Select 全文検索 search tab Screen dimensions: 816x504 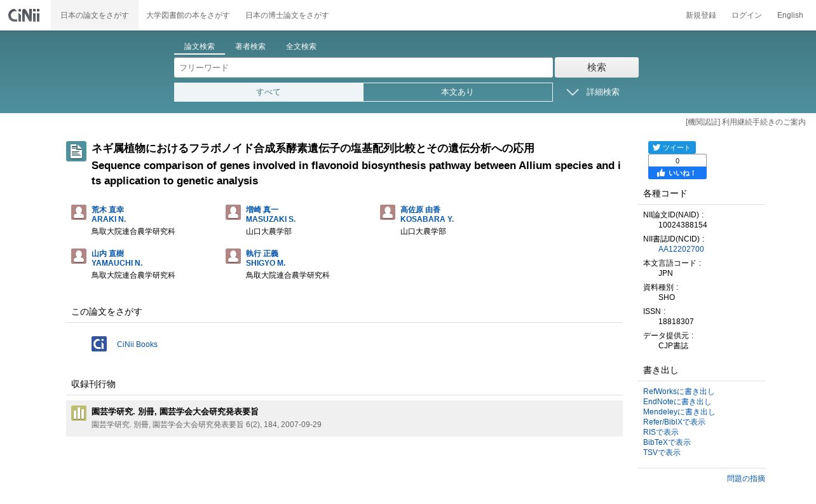click(x=301, y=47)
